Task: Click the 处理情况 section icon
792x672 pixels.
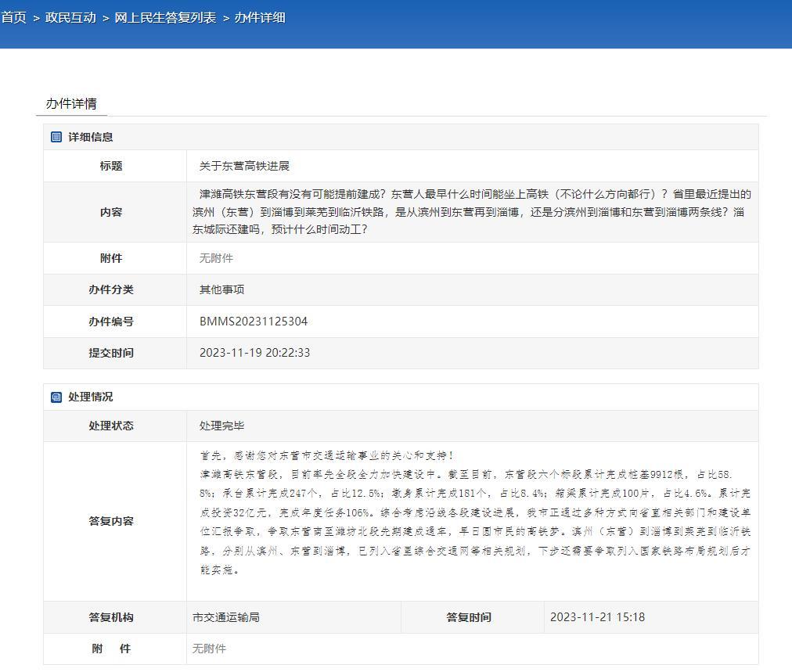Action: click(x=56, y=397)
